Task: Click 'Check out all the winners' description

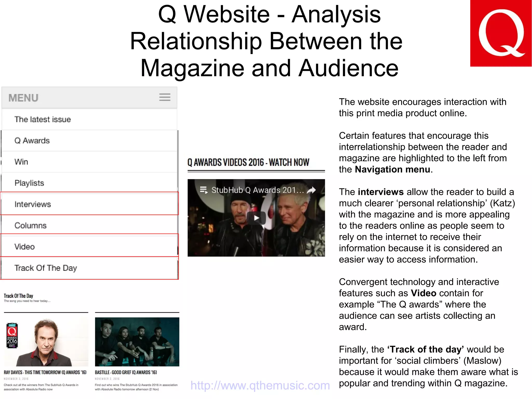Action: (x=41, y=387)
